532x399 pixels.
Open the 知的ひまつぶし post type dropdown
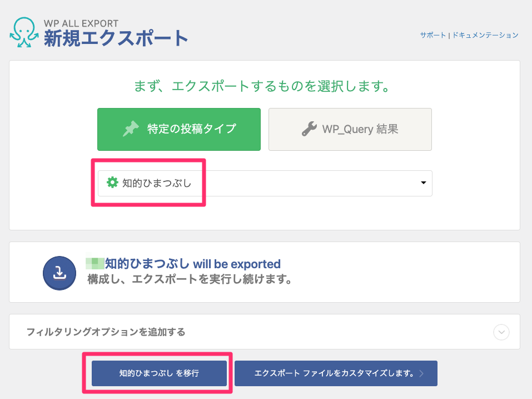(265, 184)
